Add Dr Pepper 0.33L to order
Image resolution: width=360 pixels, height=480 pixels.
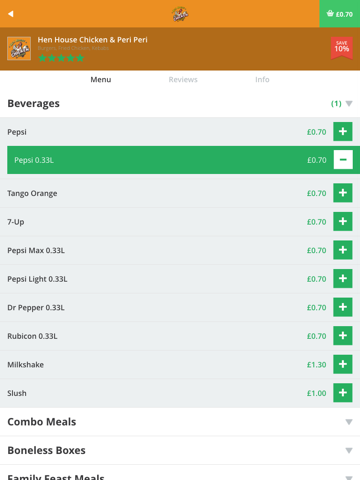(x=343, y=307)
